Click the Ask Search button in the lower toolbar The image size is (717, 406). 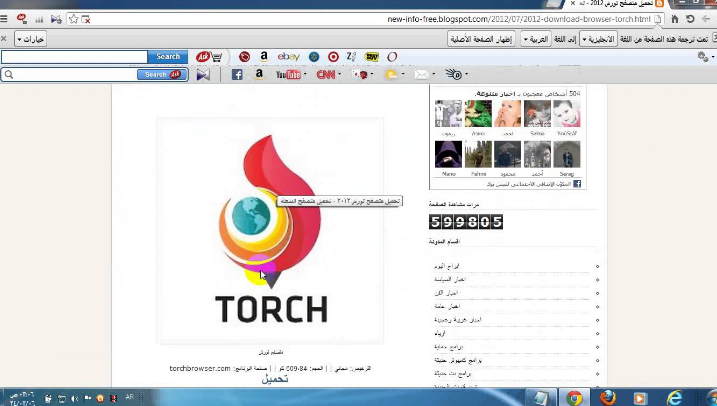pos(162,75)
